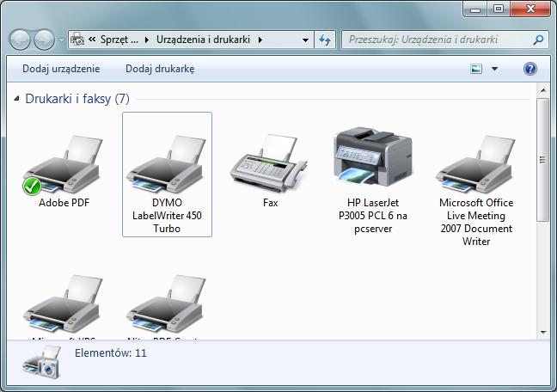The height and width of the screenshot is (392, 557).
Task: Click devices icon in details pane
Action: pos(41,362)
